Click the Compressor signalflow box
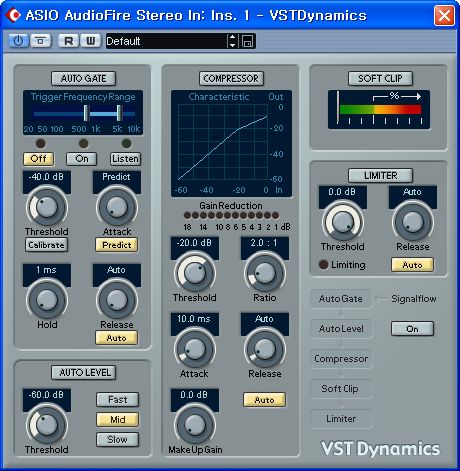 [341, 359]
